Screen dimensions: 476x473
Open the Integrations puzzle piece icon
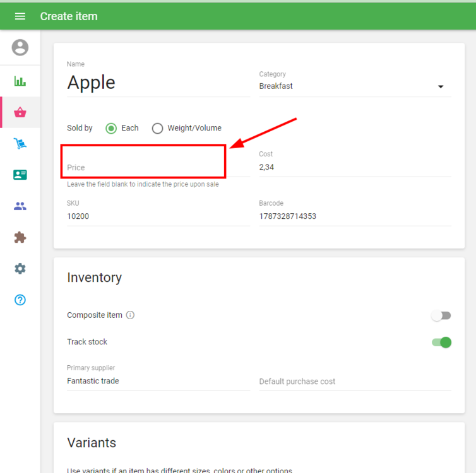20,238
